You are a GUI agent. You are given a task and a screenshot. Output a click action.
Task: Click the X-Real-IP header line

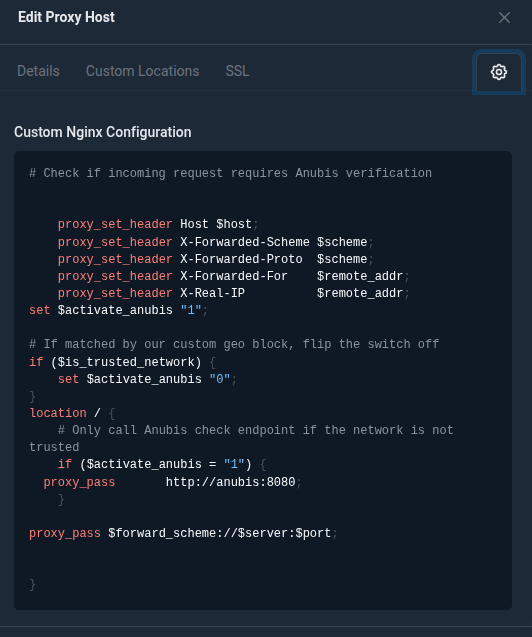tap(234, 293)
